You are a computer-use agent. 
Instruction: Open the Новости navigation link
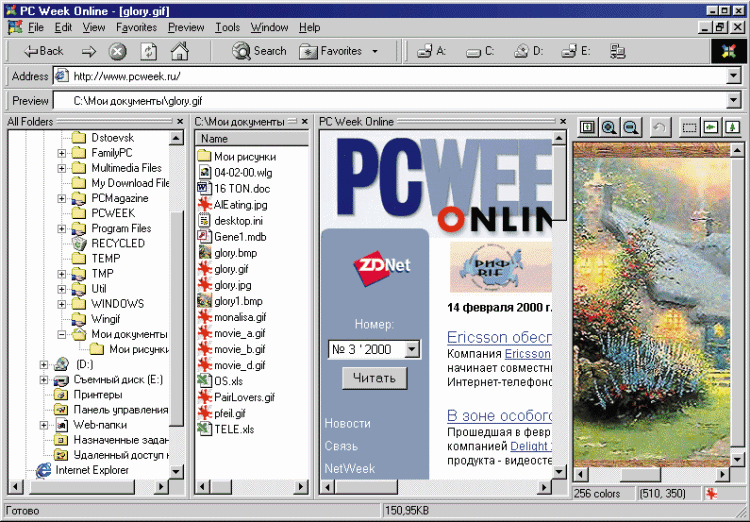pos(347,423)
